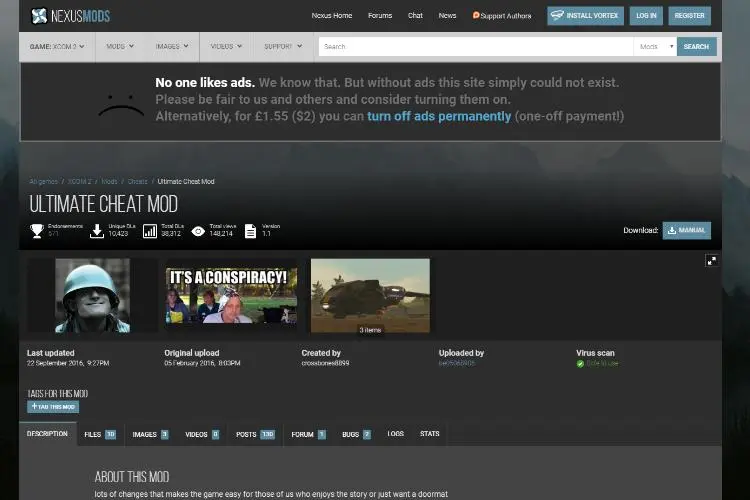Click the Original upload date text
This screenshot has height=500, width=750.
click(202, 363)
